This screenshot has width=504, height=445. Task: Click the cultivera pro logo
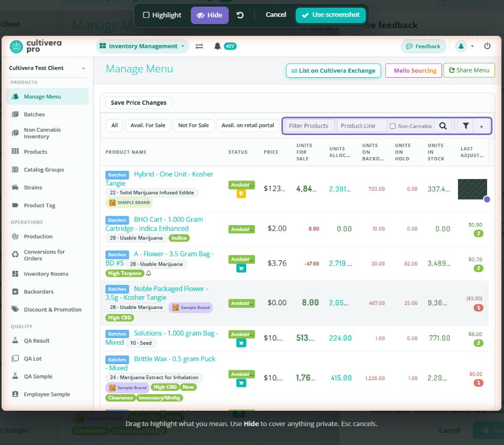(x=35, y=46)
